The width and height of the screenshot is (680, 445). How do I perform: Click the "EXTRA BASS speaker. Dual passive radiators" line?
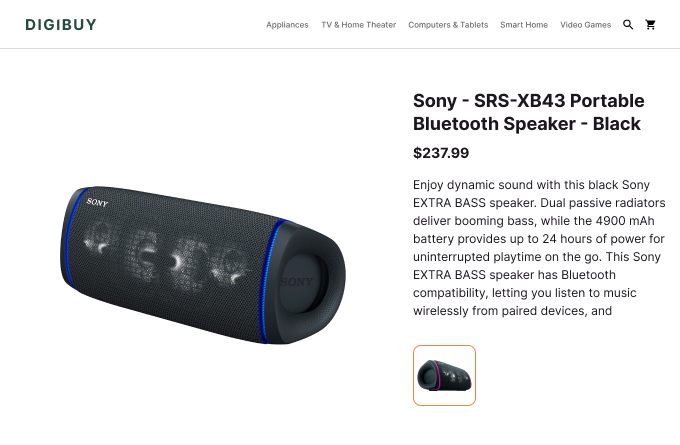tap(538, 202)
